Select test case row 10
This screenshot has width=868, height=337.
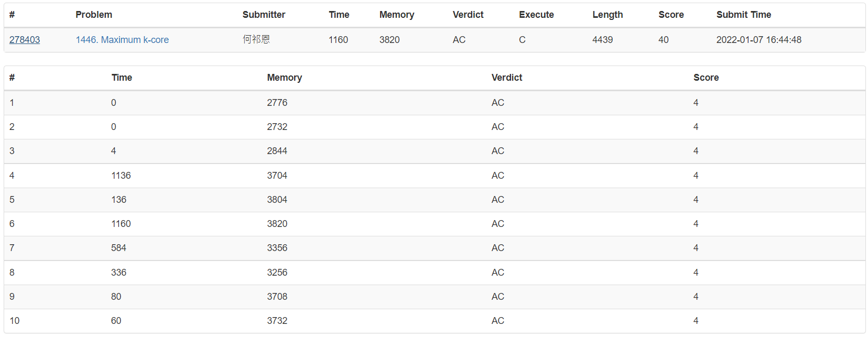point(435,321)
